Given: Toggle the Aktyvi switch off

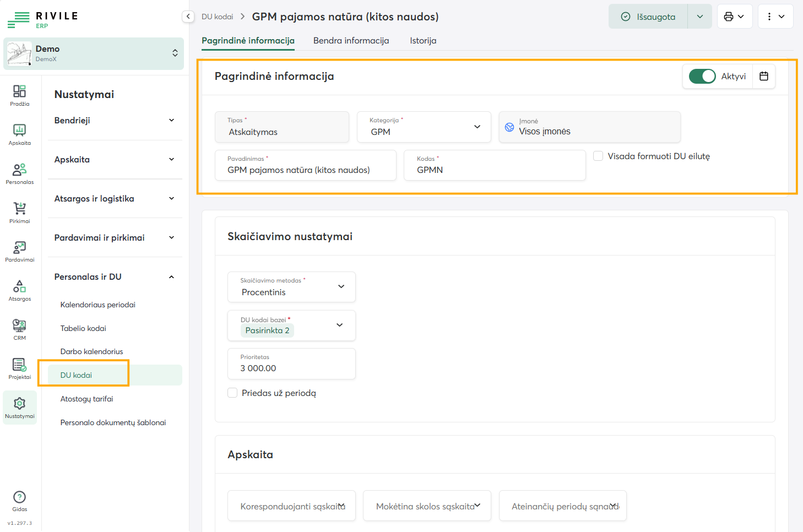Looking at the screenshot, I should pyautogui.click(x=702, y=76).
